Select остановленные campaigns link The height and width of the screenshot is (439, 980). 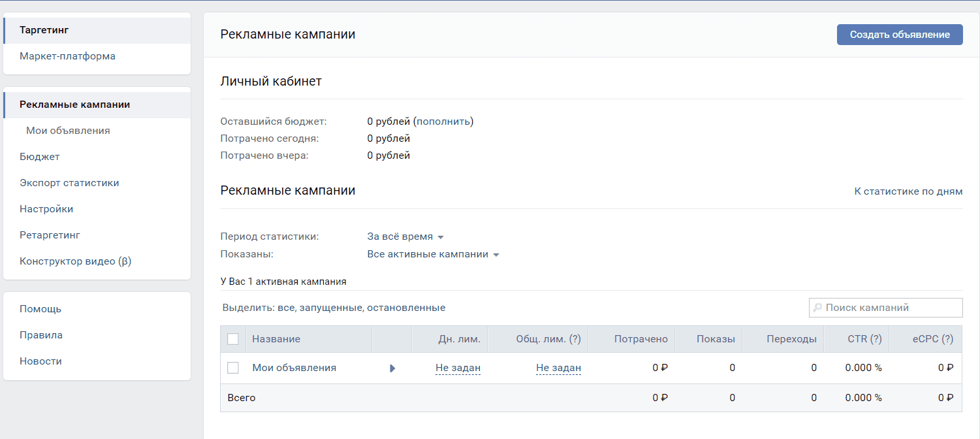406,308
